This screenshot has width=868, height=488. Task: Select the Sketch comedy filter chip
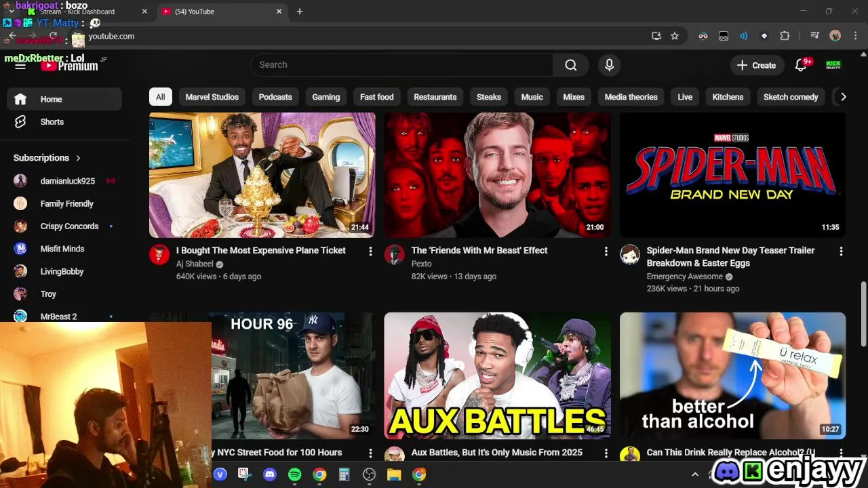coord(791,97)
